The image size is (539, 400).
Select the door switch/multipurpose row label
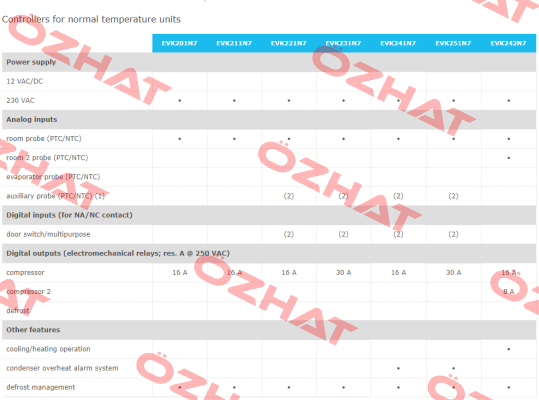pos(48,234)
